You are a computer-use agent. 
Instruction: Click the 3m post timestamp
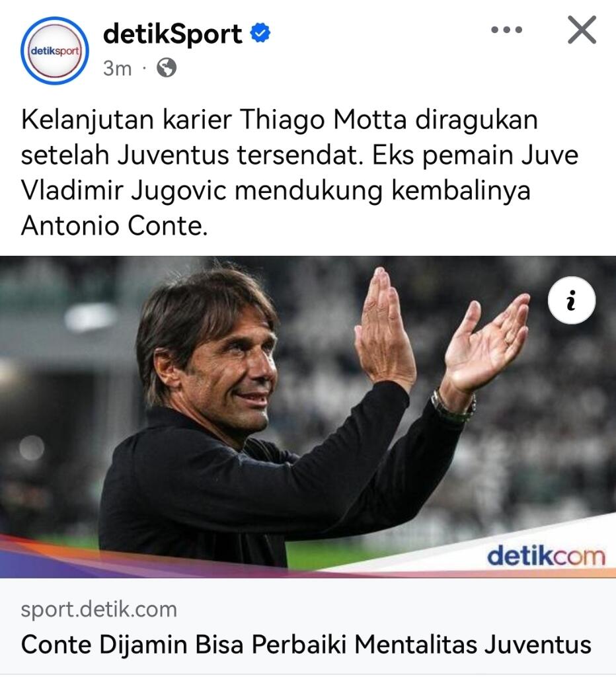coord(117,68)
